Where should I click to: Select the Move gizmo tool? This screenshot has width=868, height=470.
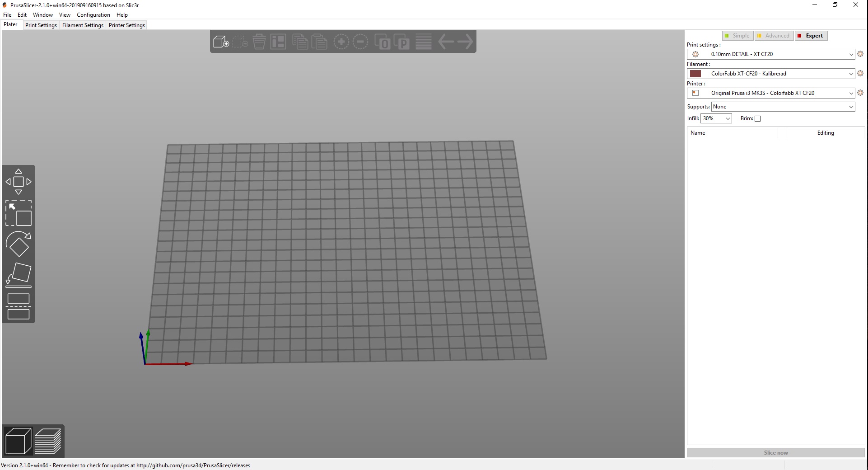tap(19, 182)
